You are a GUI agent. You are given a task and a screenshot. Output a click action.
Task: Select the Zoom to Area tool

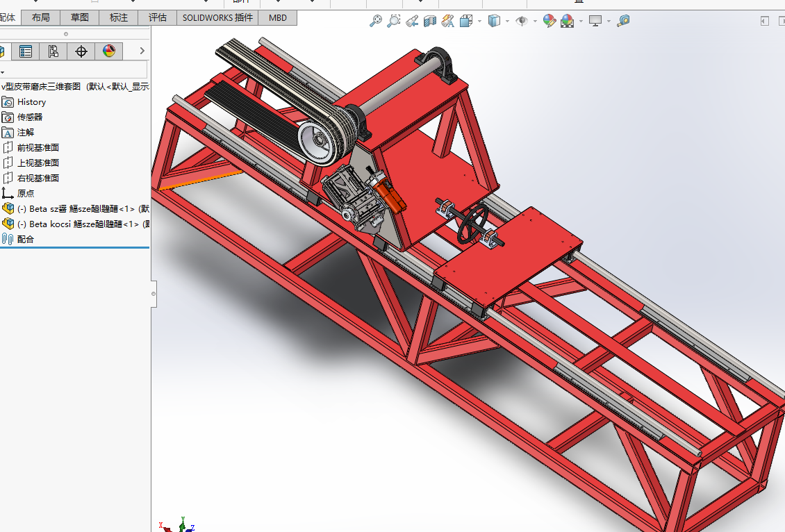click(x=394, y=22)
